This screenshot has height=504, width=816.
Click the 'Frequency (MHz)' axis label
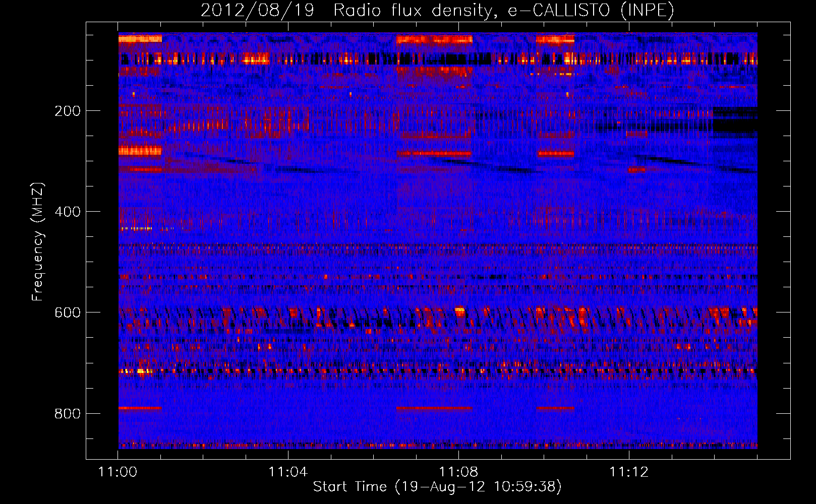pos(38,241)
